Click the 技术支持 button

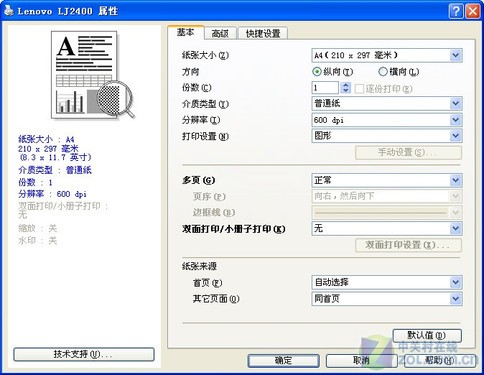click(84, 354)
